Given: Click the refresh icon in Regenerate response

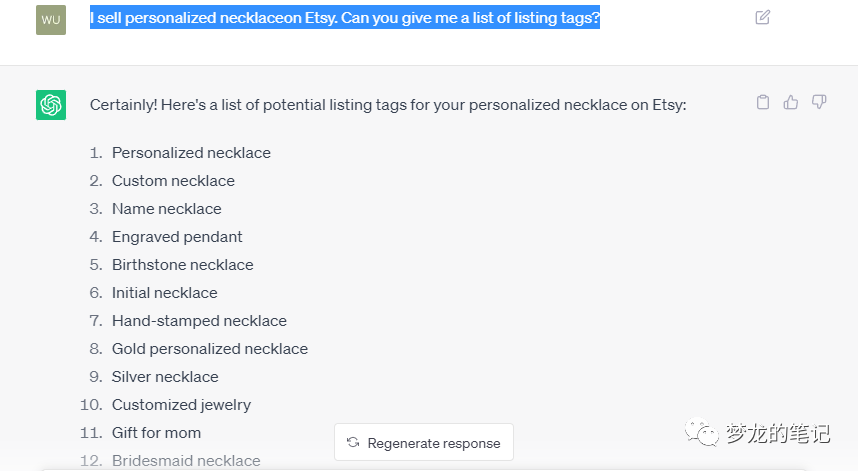Looking at the screenshot, I should click(353, 443).
